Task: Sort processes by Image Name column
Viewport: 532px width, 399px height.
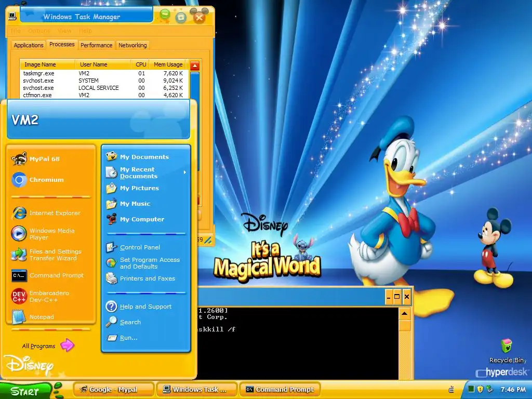Action: 47,64
